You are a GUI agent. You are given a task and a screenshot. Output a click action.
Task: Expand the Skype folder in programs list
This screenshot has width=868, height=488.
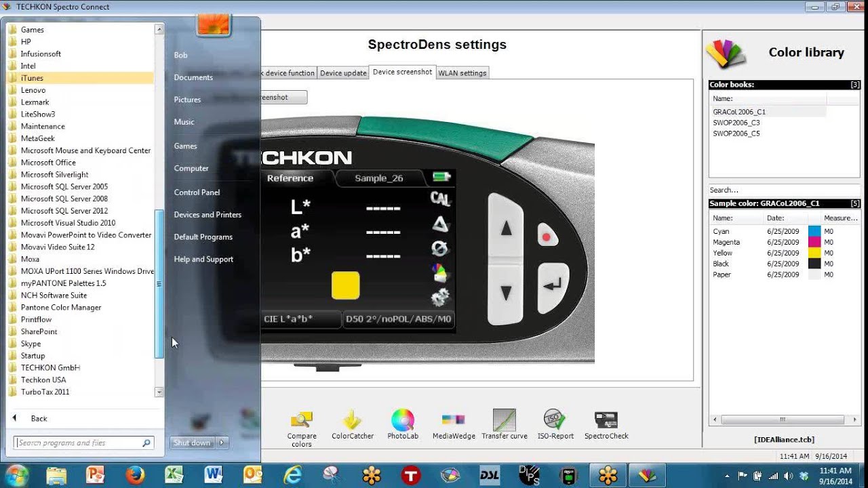coord(80,344)
